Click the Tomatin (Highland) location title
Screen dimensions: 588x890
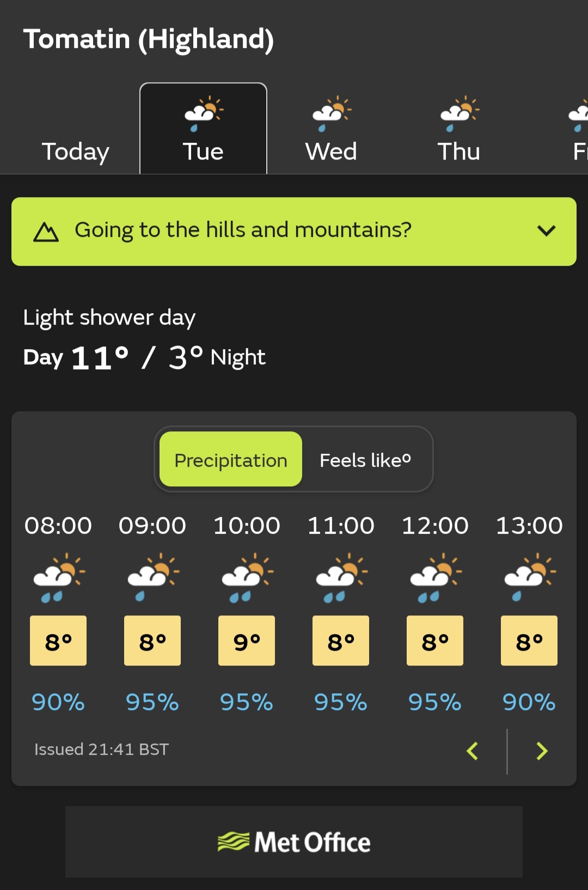(x=149, y=39)
